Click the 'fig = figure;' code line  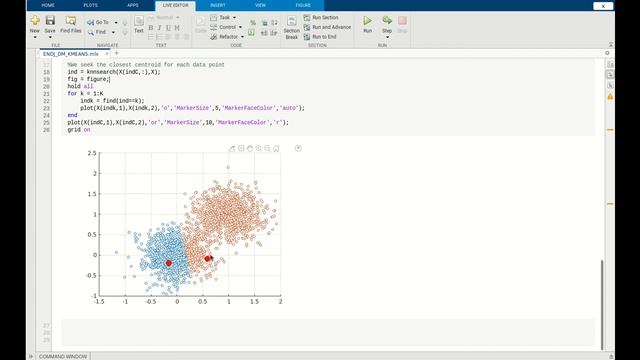click(89, 79)
